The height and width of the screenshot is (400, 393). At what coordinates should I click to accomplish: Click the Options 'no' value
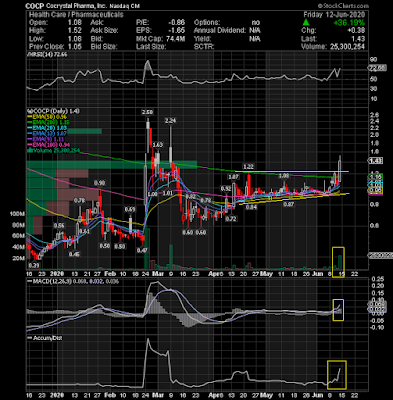click(255, 23)
